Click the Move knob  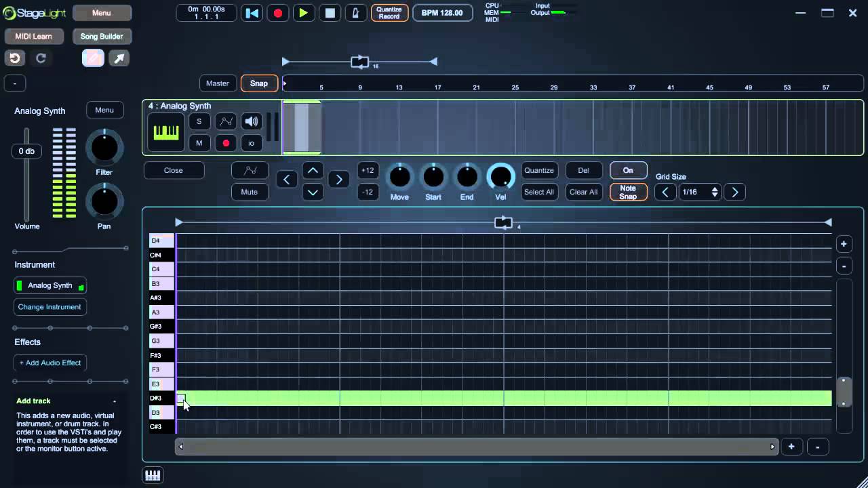coord(399,177)
